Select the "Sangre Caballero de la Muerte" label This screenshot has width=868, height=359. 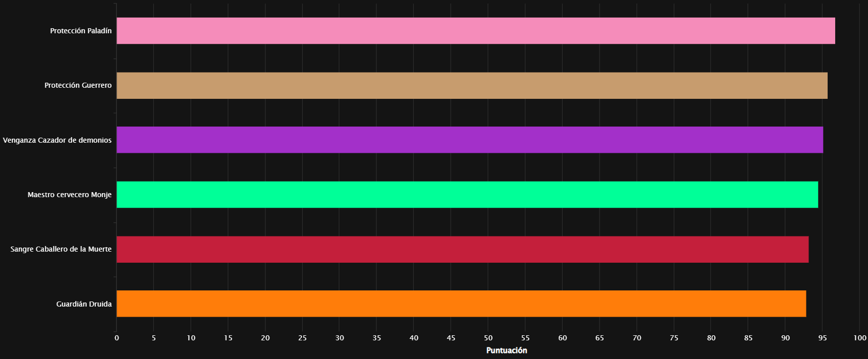tap(61, 249)
